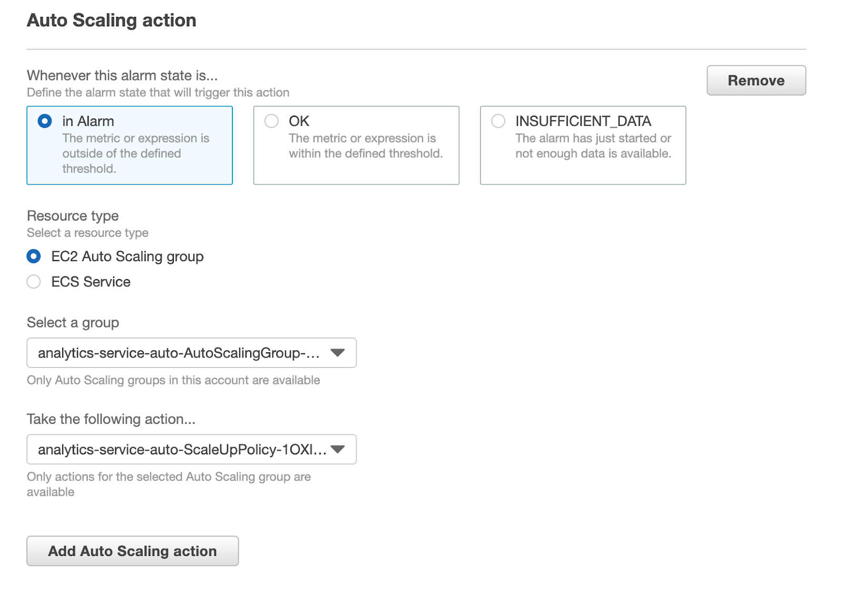Screen dimensions: 843x616
Task: Select the "OK" alarm state radio button
Action: (x=271, y=122)
